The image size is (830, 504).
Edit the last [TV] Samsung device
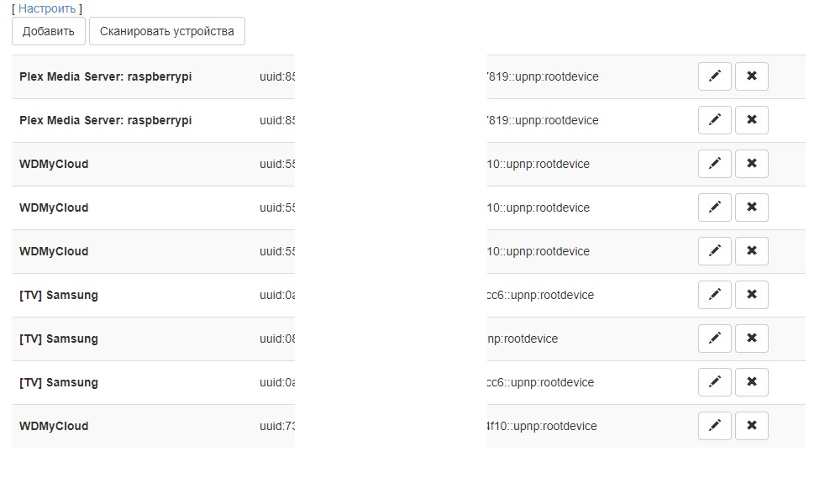[x=715, y=382]
